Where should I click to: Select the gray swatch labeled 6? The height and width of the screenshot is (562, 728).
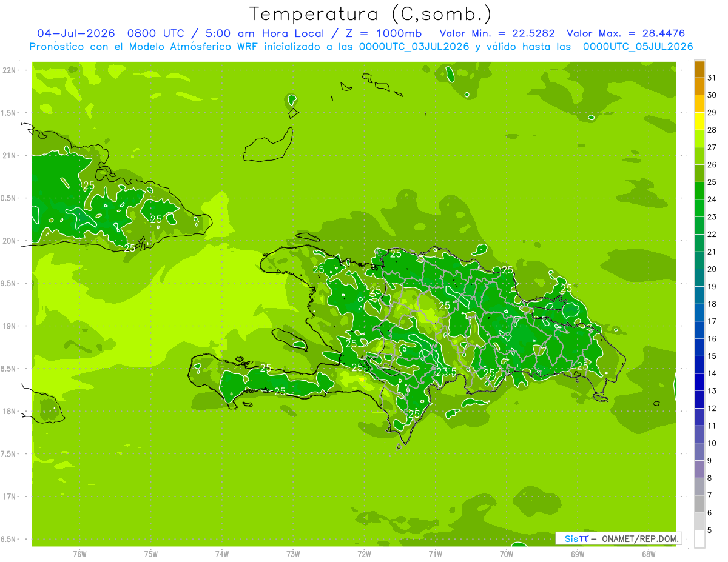[699, 504]
